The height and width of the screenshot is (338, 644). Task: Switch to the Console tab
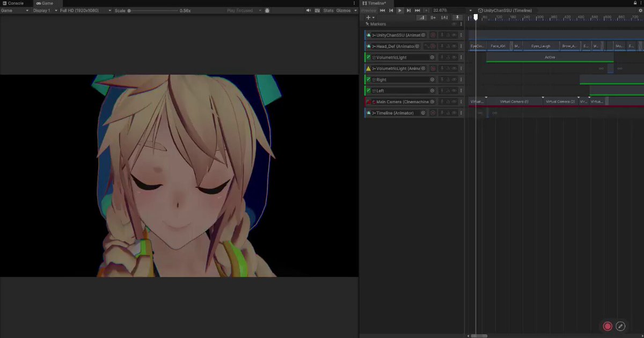point(13,3)
